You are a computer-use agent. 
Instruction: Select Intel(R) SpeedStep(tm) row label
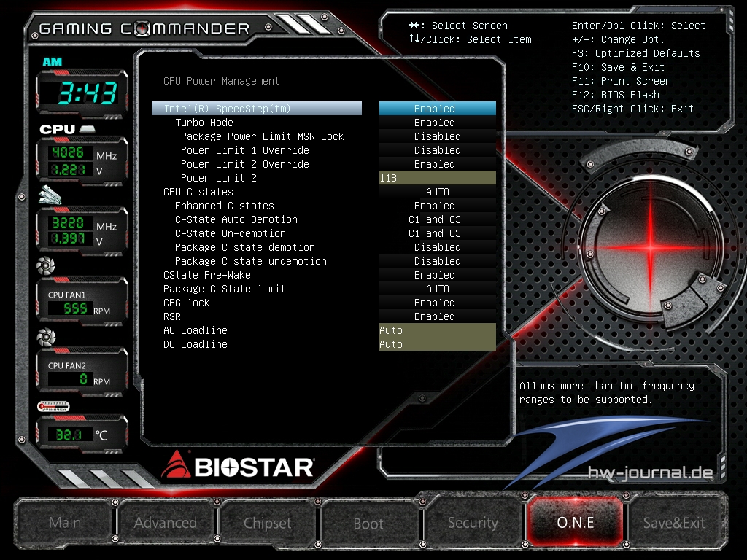(256, 109)
